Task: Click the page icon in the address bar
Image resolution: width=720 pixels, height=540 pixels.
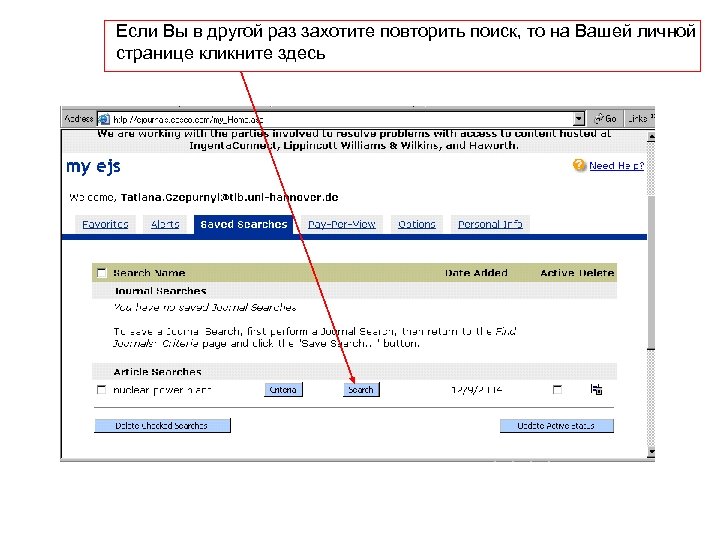Action: 104,119
